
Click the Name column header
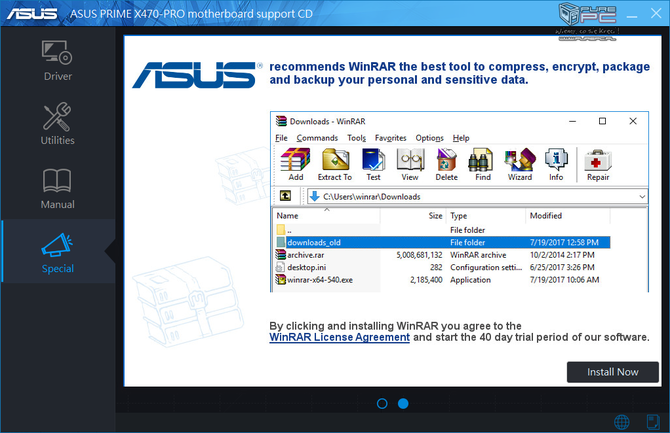click(326, 216)
